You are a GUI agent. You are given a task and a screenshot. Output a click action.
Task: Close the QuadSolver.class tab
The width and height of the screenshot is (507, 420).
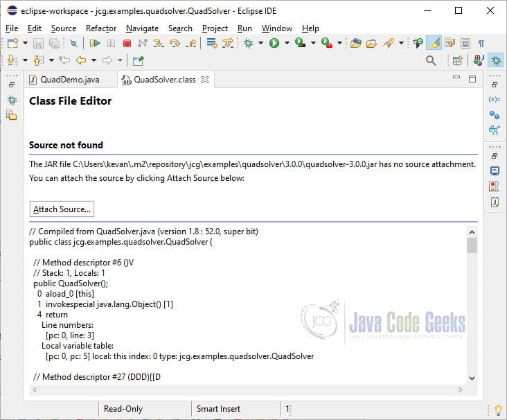tap(205, 80)
